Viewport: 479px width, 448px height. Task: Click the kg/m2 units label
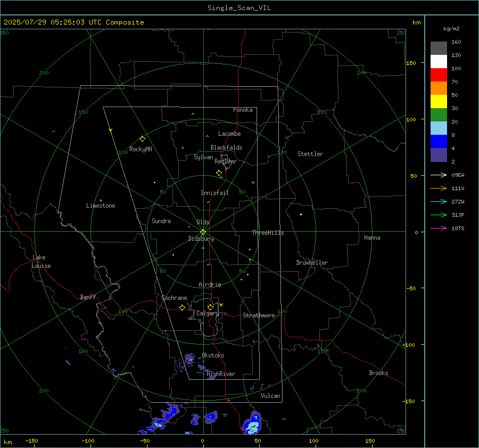tap(451, 29)
